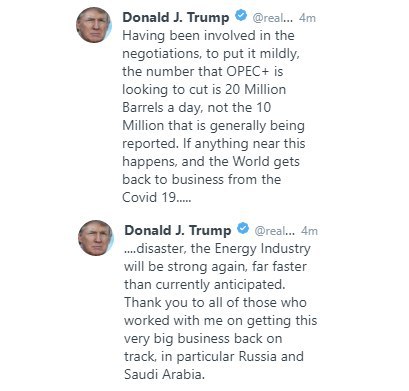Open the profile photo on the first tweet

pyautogui.click(x=94, y=25)
